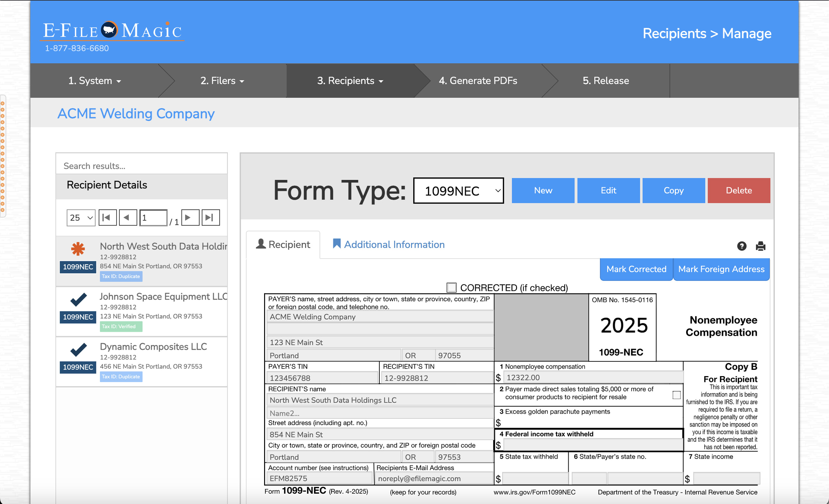The image size is (829, 504).
Task: Check the CORRECTED checkbox
Action: coord(451,287)
